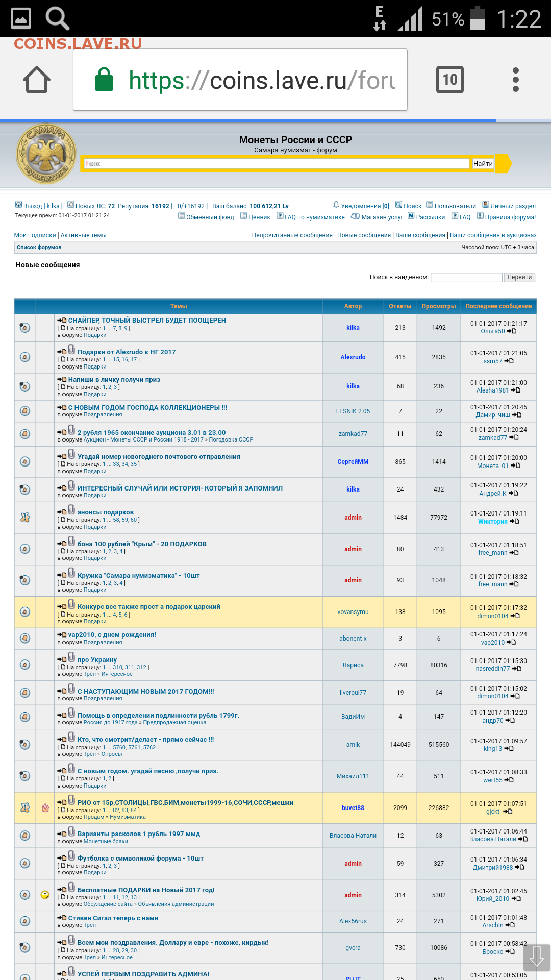This screenshot has width=551, height=980.
Task: Click the Yandex search input field
Action: (276, 163)
